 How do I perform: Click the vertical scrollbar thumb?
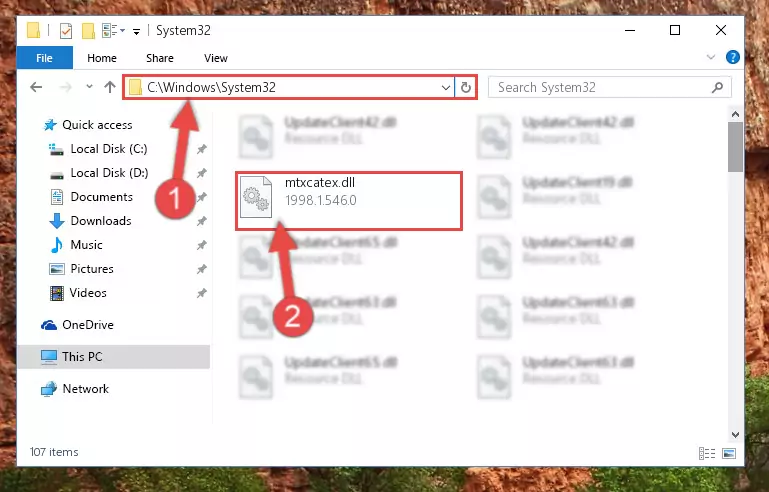735,147
